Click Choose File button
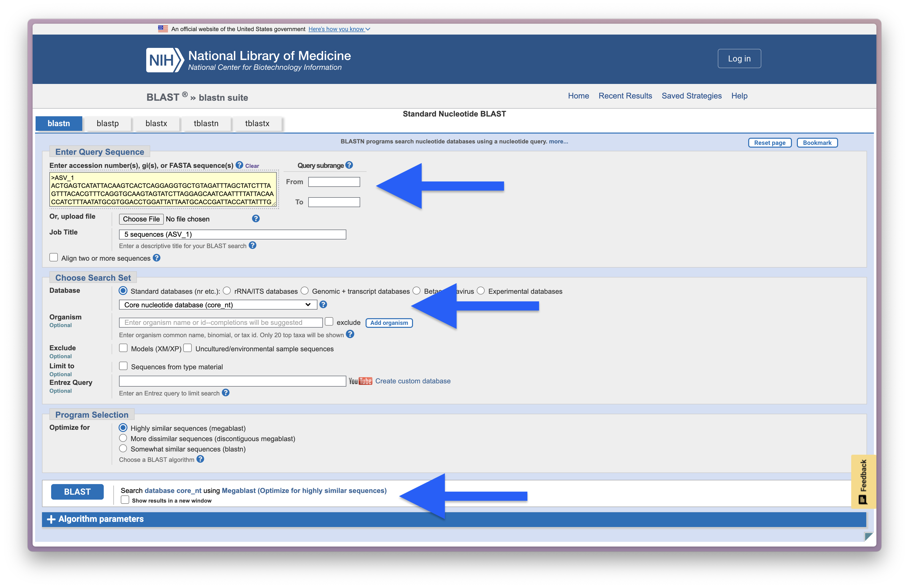 (x=141, y=219)
